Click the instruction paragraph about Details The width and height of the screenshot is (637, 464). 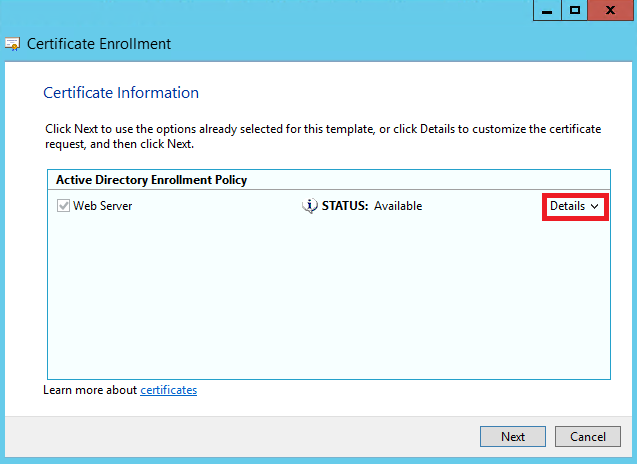323,137
